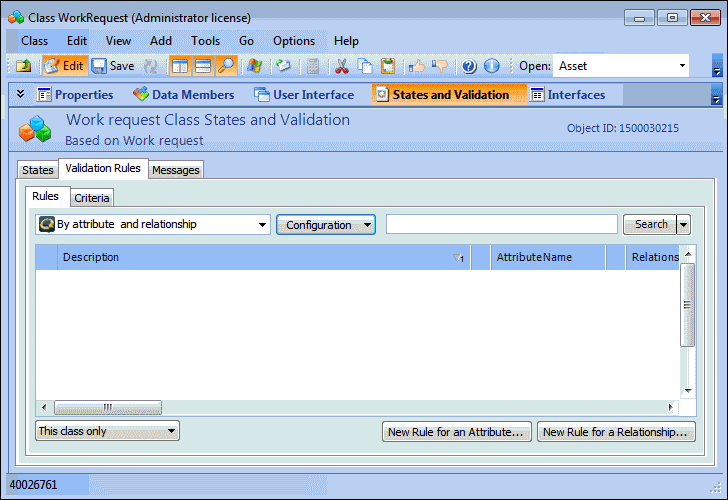Screen dimensions: 728x500
Task: Click the Save toolbar button
Action: coord(113,66)
